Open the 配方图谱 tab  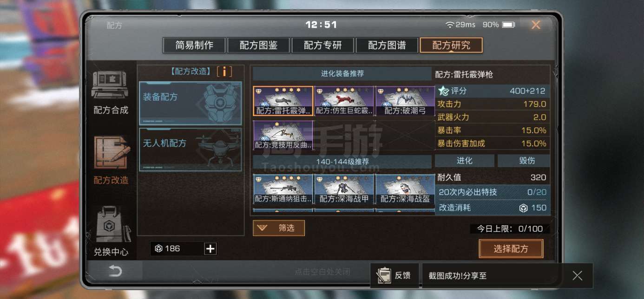pos(387,45)
